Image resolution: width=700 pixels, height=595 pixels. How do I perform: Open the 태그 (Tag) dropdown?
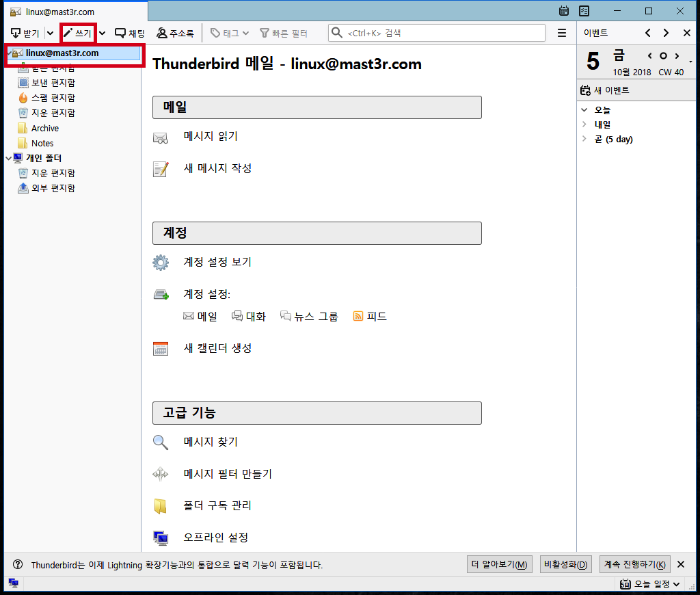point(230,33)
